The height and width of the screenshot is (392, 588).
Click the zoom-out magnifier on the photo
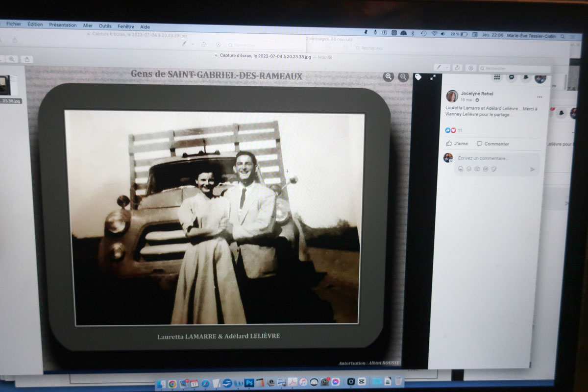403,77
